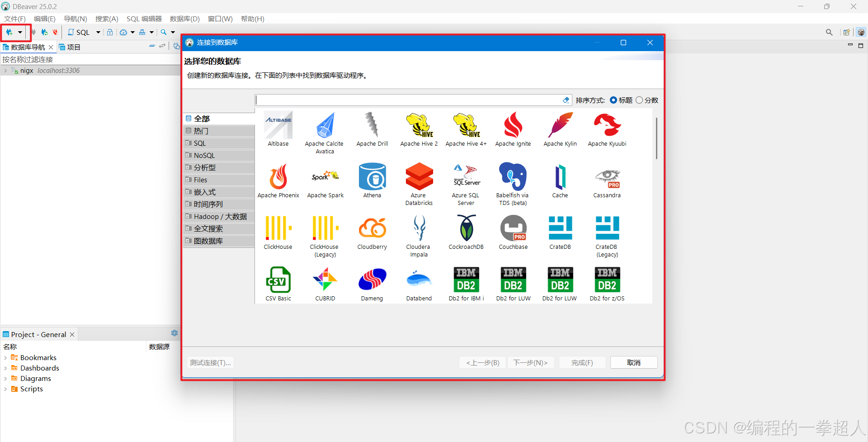Choose the Apache Hive 2 driver icon

(x=419, y=125)
